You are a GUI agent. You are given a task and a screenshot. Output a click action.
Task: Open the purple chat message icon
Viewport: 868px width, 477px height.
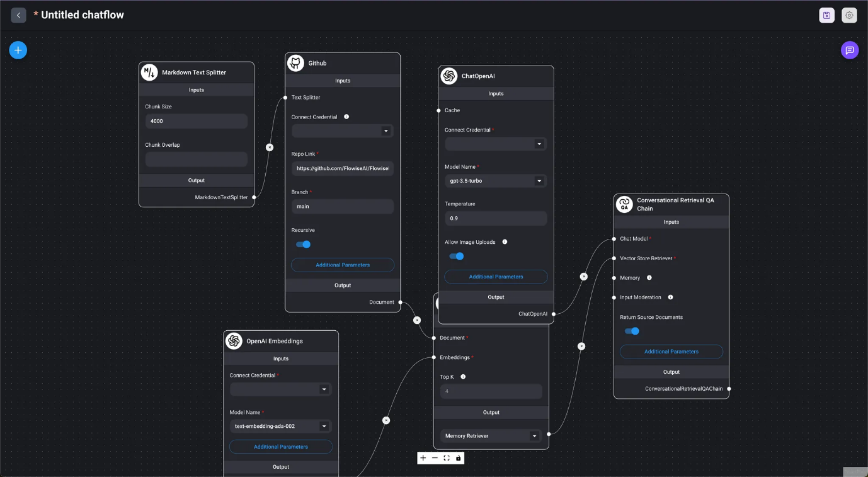pyautogui.click(x=849, y=50)
